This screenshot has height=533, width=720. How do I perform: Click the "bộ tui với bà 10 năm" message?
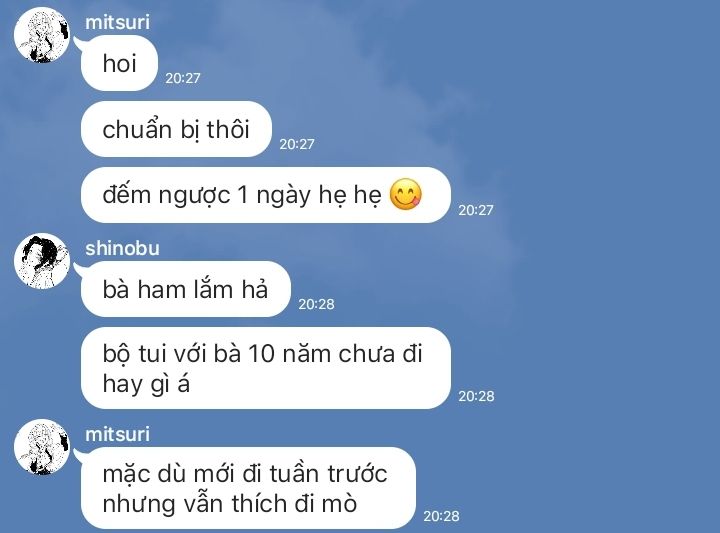point(266,368)
